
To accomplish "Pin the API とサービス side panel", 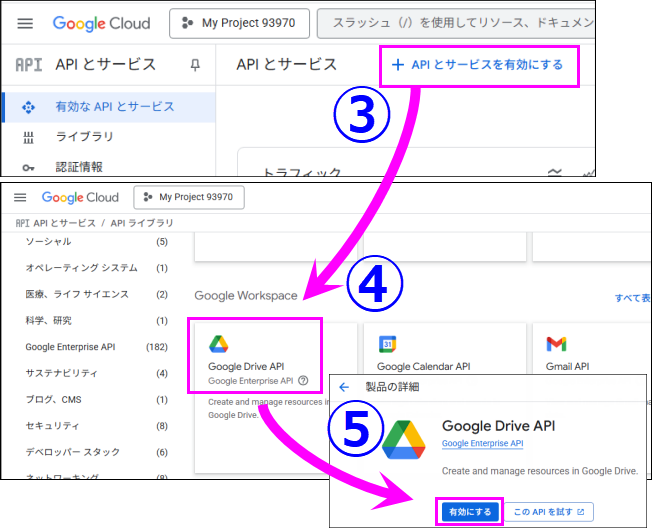I will 195,65.
